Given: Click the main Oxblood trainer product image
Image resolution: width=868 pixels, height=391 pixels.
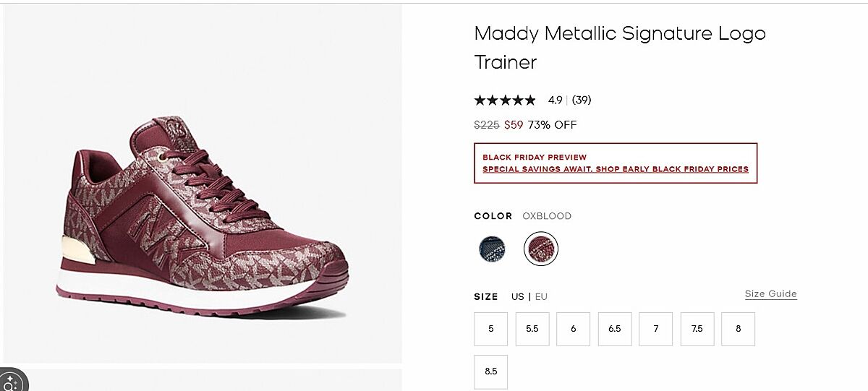Looking at the screenshot, I should pyautogui.click(x=203, y=217).
